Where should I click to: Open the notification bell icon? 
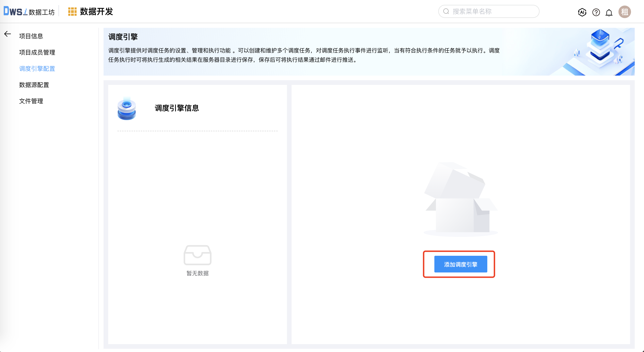pos(609,12)
